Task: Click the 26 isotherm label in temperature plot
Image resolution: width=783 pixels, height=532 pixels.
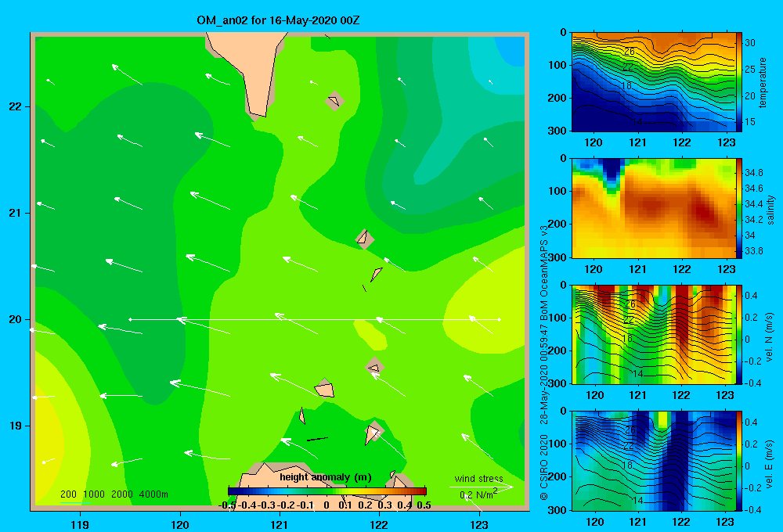Action: point(630,52)
